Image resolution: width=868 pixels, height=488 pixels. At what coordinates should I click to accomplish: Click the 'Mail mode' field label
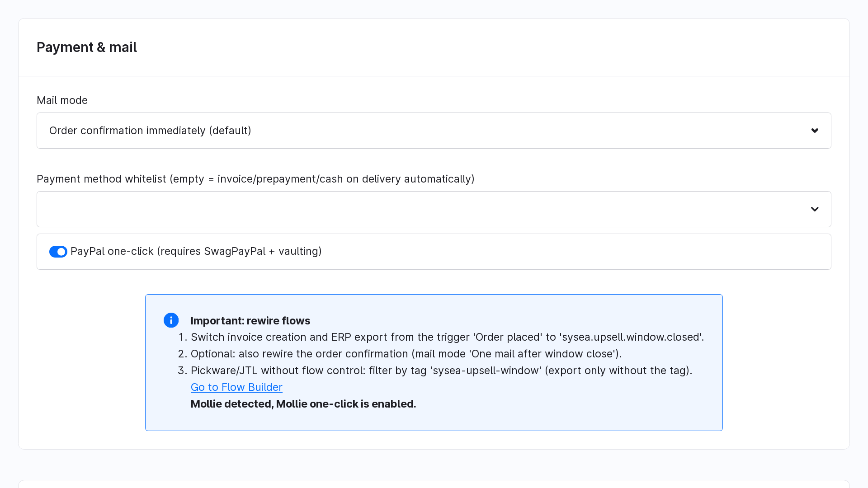click(62, 100)
